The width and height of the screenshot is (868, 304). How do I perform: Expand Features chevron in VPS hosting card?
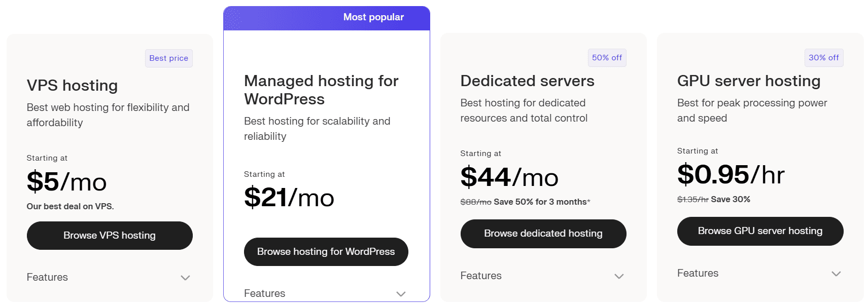tap(185, 278)
